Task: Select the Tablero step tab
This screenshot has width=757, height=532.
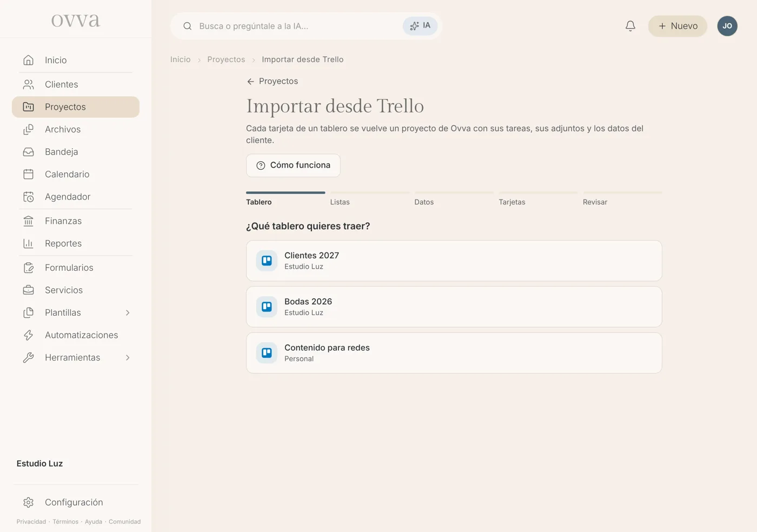Action: [x=285, y=199]
